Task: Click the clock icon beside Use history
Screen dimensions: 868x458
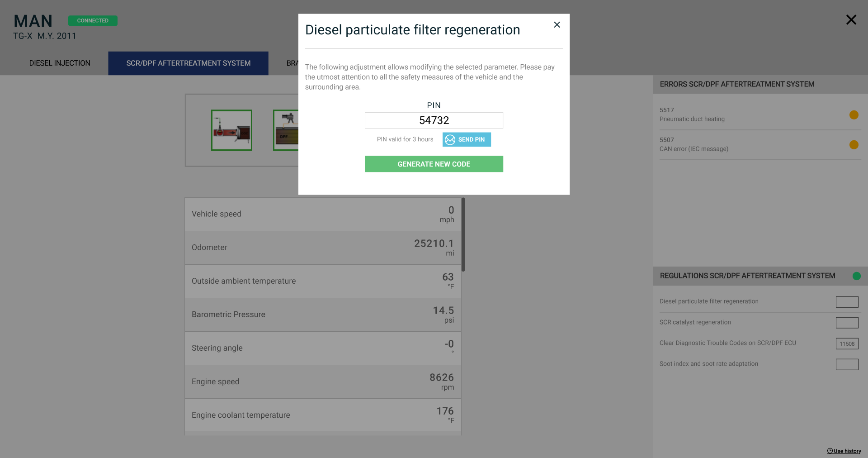Action: (x=830, y=451)
